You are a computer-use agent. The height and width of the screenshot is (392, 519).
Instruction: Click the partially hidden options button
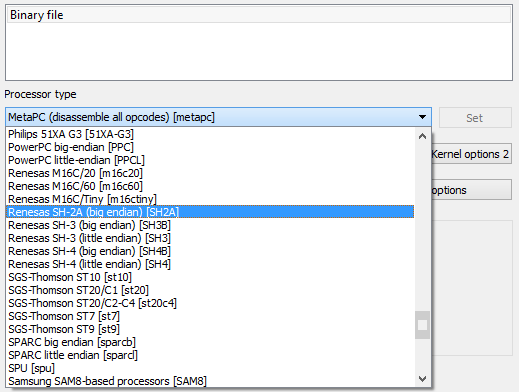(x=471, y=190)
